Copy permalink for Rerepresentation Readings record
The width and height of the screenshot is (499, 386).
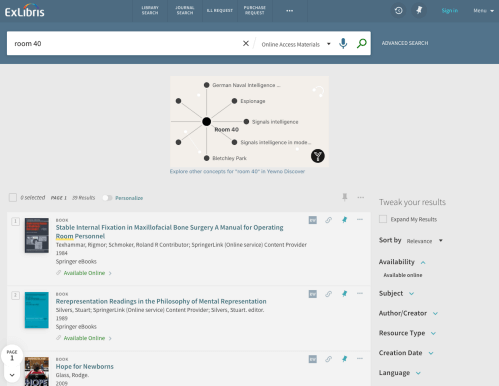point(328,294)
